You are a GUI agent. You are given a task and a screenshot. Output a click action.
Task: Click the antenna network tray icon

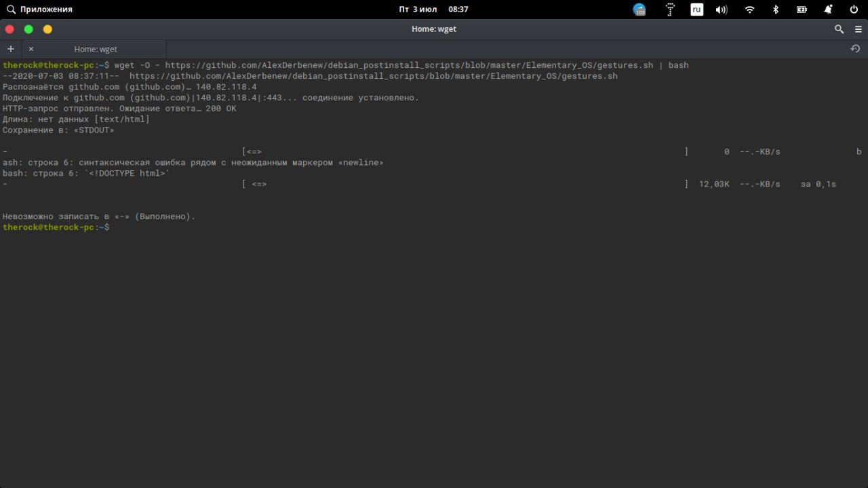coord(670,10)
